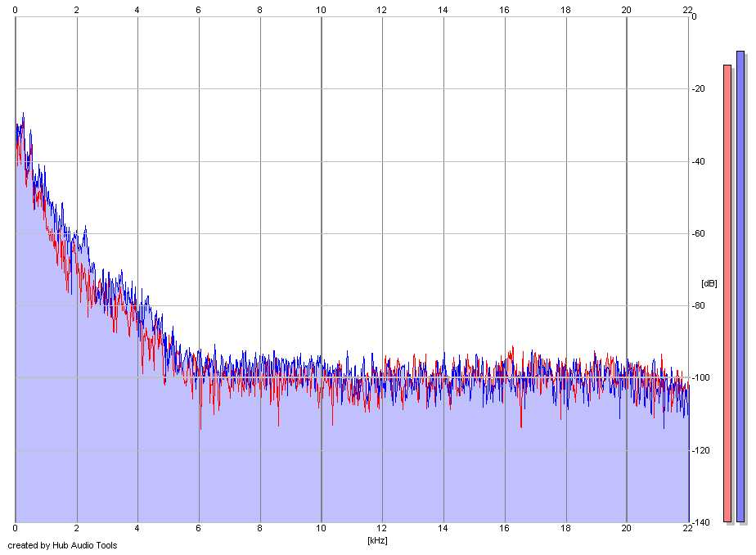Click the 'created by Hub Audio Tools' credit text

[x=62, y=545]
